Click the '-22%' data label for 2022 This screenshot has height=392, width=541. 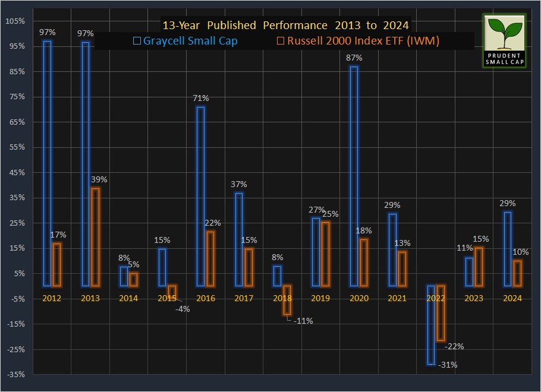point(454,346)
